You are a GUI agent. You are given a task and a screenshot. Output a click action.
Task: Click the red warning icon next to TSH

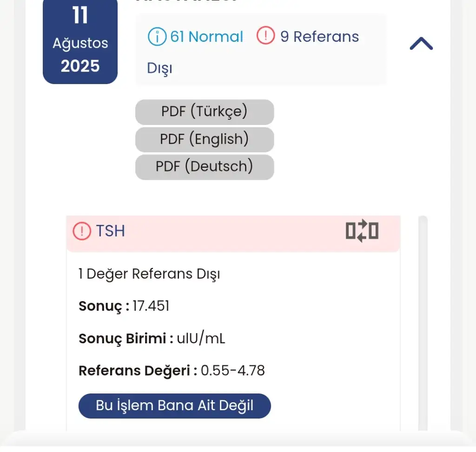[x=82, y=231]
